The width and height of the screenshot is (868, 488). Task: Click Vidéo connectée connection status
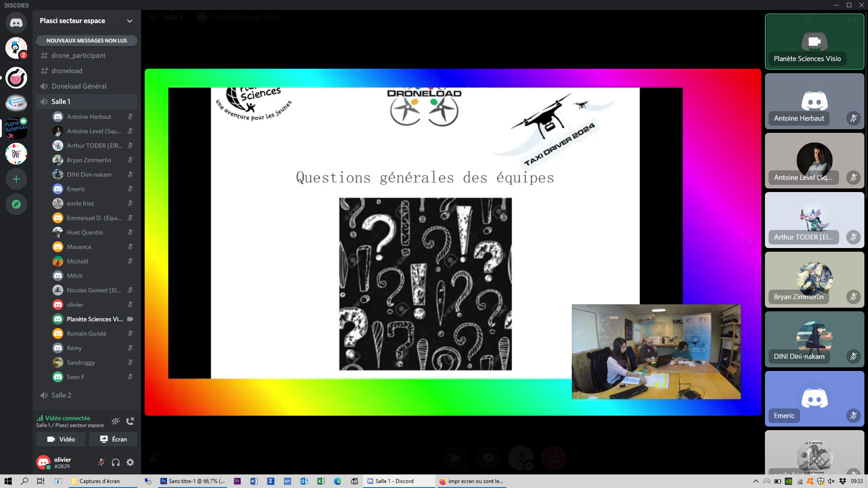[x=68, y=418]
